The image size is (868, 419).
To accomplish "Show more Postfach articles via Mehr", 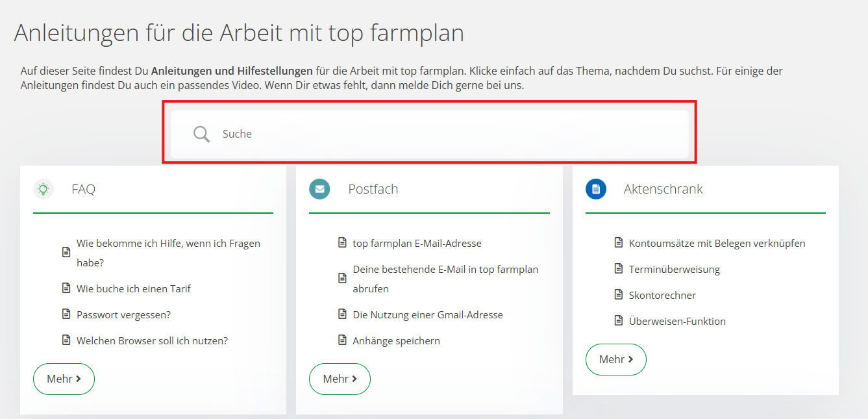I will pyautogui.click(x=340, y=379).
